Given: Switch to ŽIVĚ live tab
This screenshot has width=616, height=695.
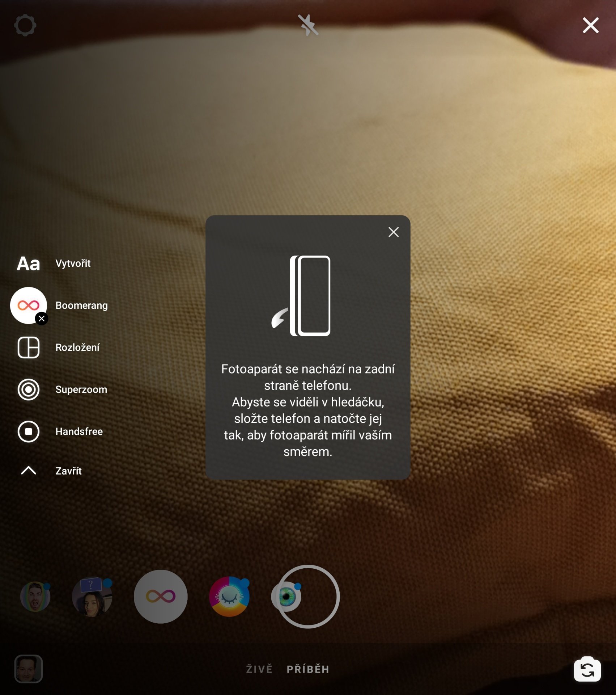Looking at the screenshot, I should tap(259, 669).
